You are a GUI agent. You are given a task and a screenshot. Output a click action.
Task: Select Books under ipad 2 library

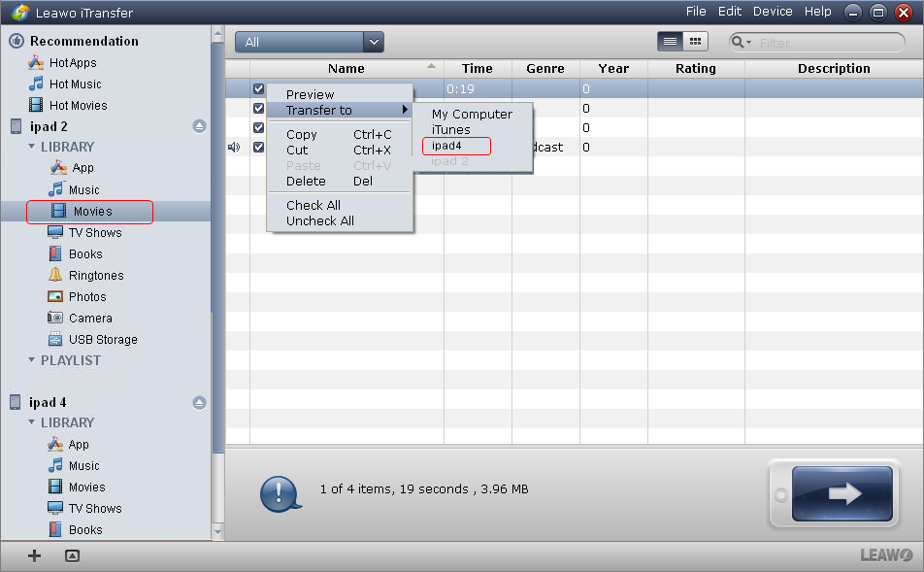pos(75,254)
